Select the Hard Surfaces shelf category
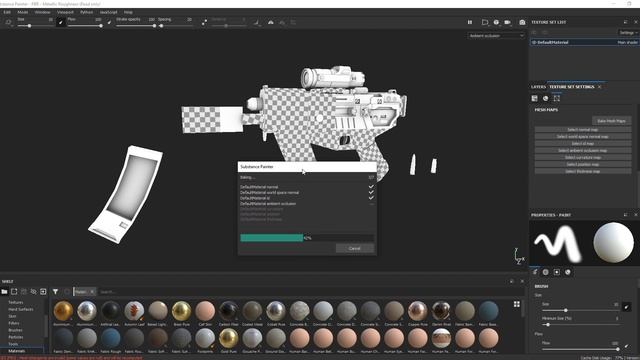 21,309
